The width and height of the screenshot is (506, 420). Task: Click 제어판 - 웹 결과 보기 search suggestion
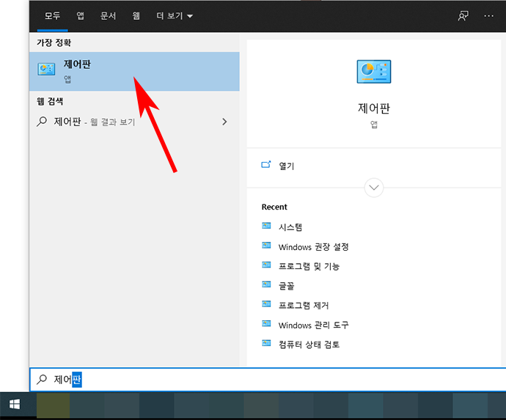point(134,122)
